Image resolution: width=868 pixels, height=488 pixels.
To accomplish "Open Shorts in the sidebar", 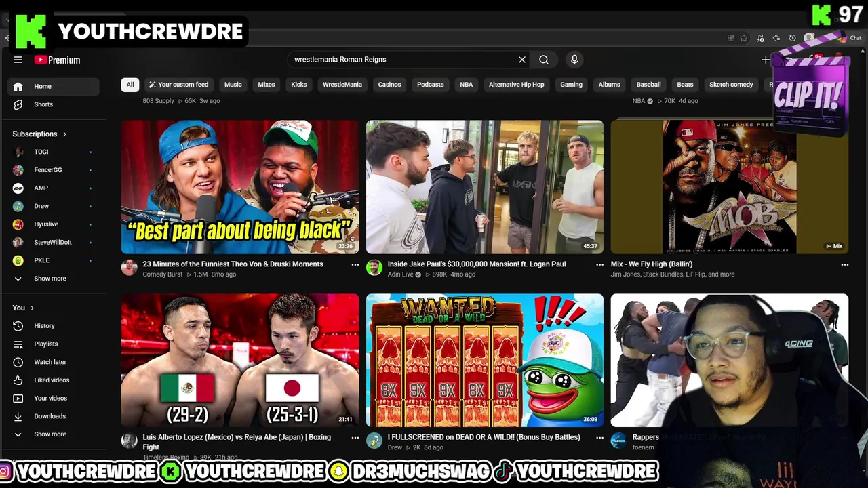I will [x=54, y=104].
